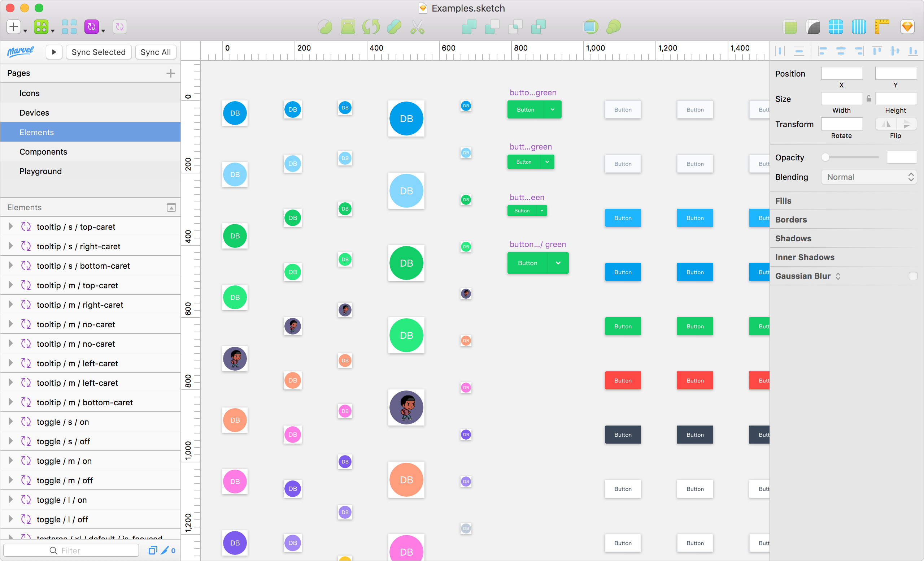Switch to the Components page

43,152
